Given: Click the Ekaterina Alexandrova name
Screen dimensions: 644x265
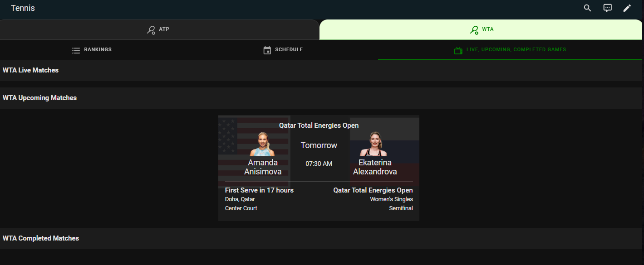Looking at the screenshot, I should point(375,167).
